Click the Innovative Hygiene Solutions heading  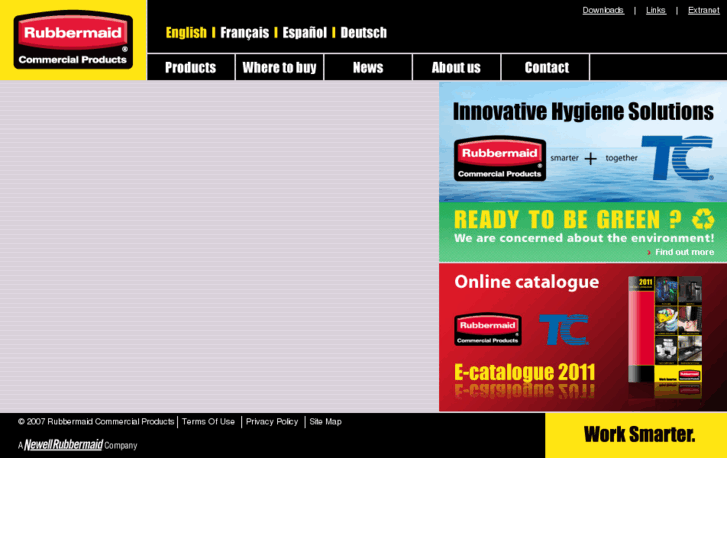click(583, 112)
